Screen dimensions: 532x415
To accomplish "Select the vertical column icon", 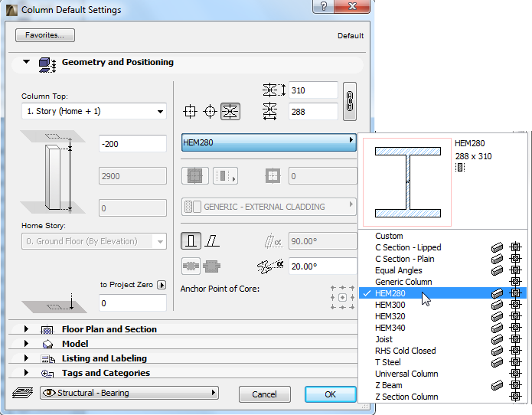I will [x=191, y=241].
